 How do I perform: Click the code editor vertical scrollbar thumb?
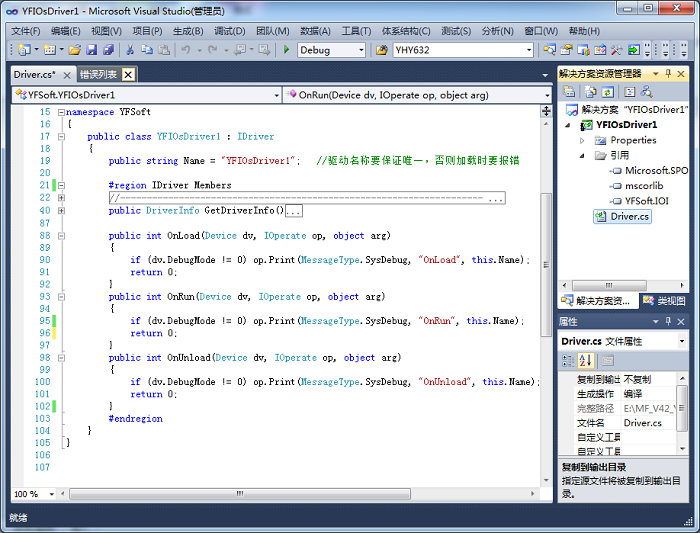(546, 265)
